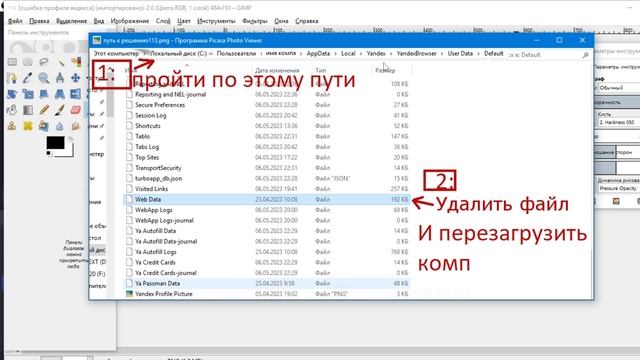Image resolution: width=640 pixels, height=360 pixels.
Task: Select the Foreground Select tool
Action: click(x=12, y=78)
